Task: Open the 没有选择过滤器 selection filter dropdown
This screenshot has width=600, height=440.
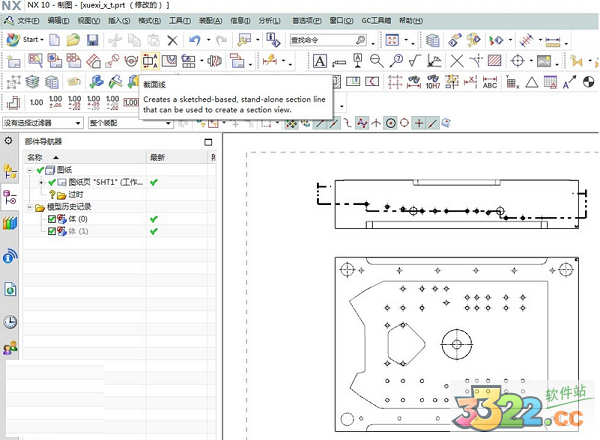Action: tap(42, 123)
